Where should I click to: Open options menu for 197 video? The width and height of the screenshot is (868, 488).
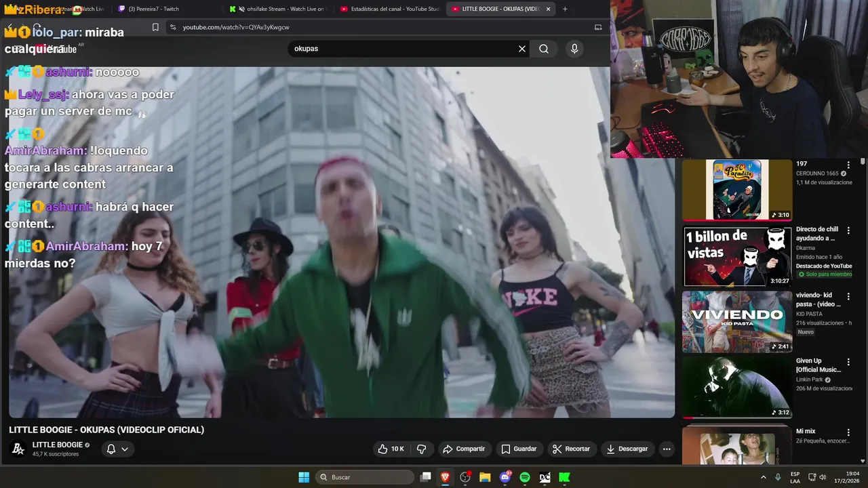(x=848, y=165)
